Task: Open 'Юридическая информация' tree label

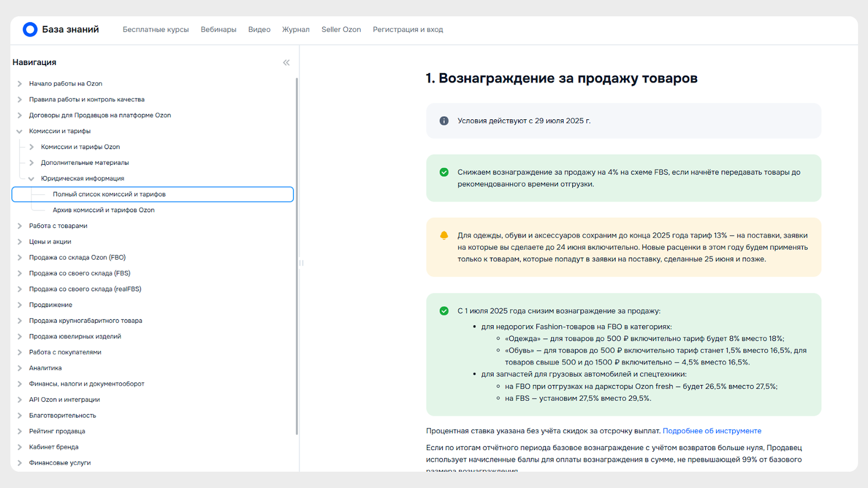Action: pos(82,178)
